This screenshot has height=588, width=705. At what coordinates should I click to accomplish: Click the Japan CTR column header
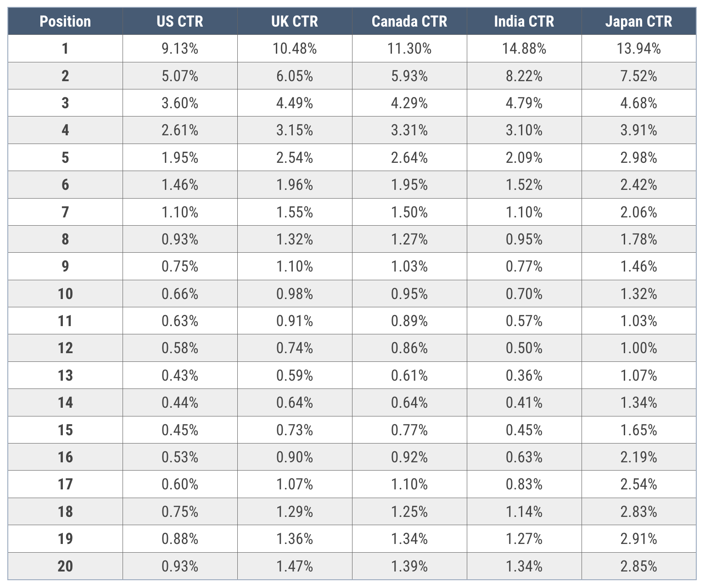638,22
